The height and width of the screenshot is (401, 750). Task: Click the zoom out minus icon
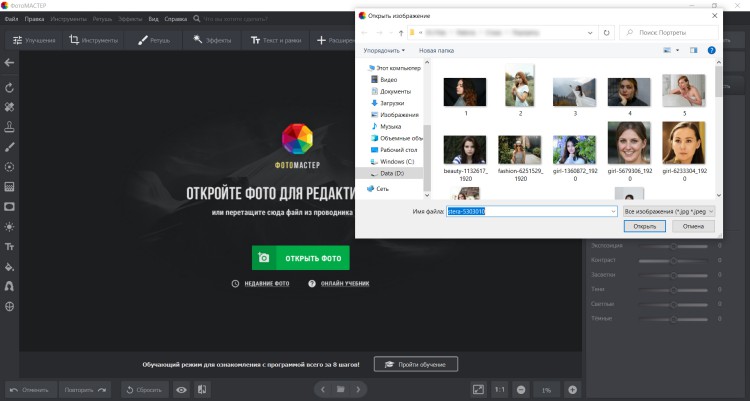point(521,389)
